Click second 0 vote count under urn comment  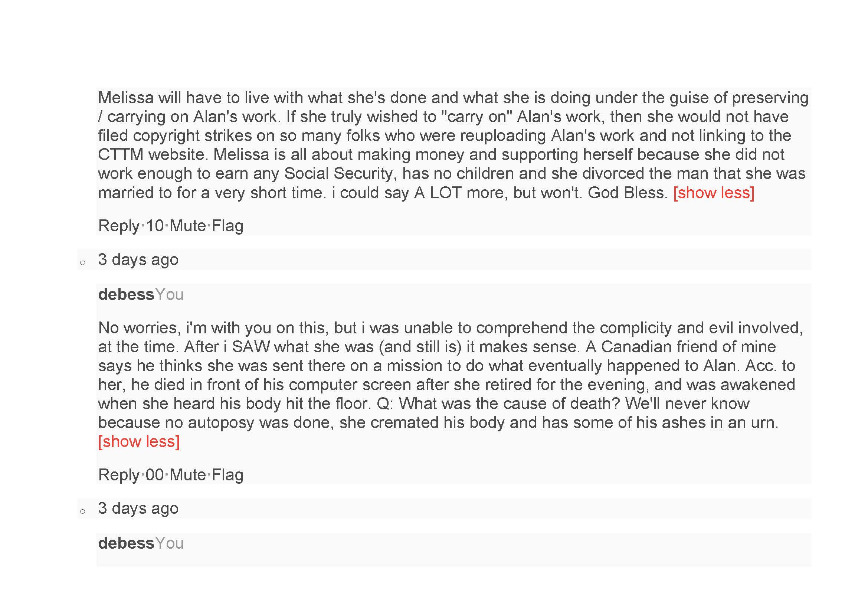(159, 475)
